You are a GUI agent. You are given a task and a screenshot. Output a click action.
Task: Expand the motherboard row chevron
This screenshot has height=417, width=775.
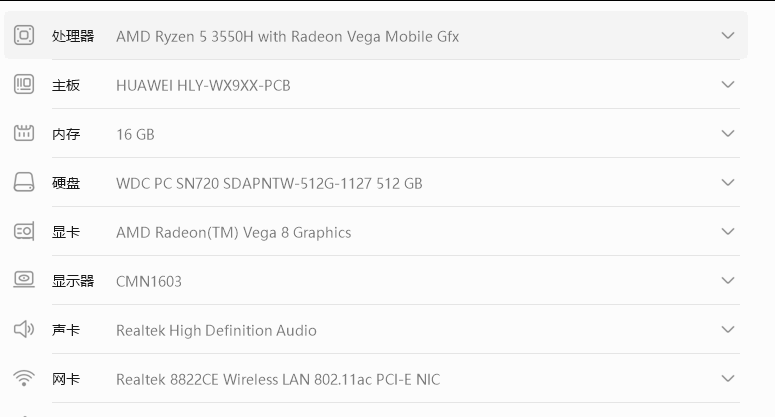728,85
